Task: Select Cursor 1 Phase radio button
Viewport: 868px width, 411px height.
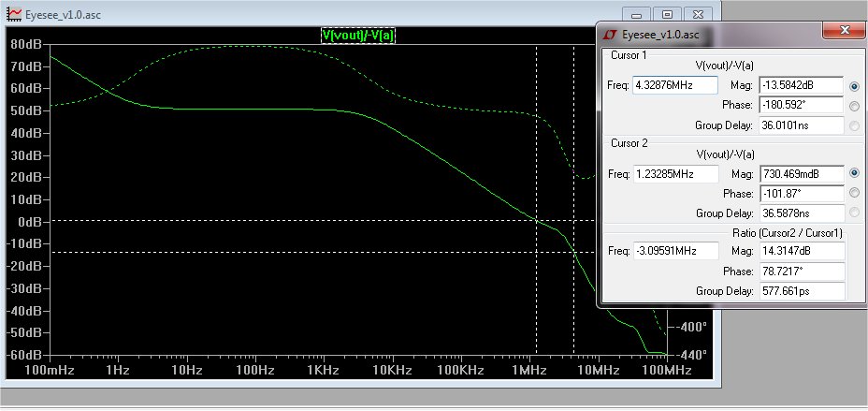Action: pyautogui.click(x=855, y=106)
